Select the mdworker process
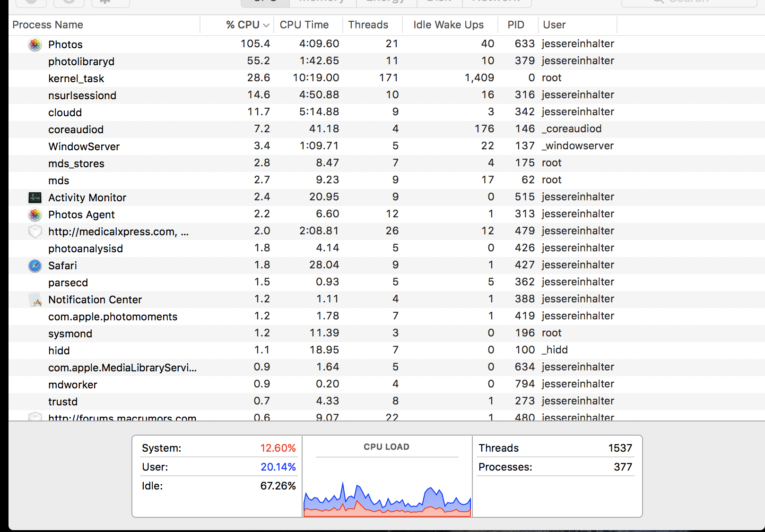765x532 pixels. tap(387, 385)
